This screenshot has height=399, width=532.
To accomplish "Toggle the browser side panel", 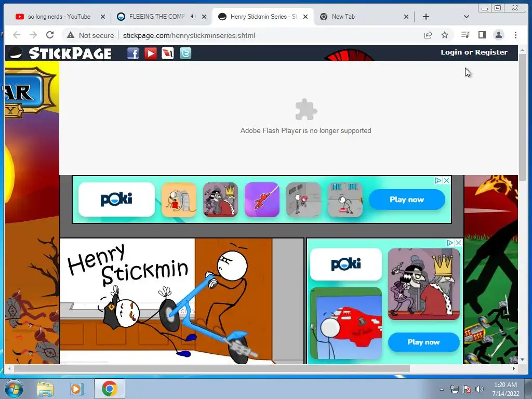I will [x=482, y=35].
